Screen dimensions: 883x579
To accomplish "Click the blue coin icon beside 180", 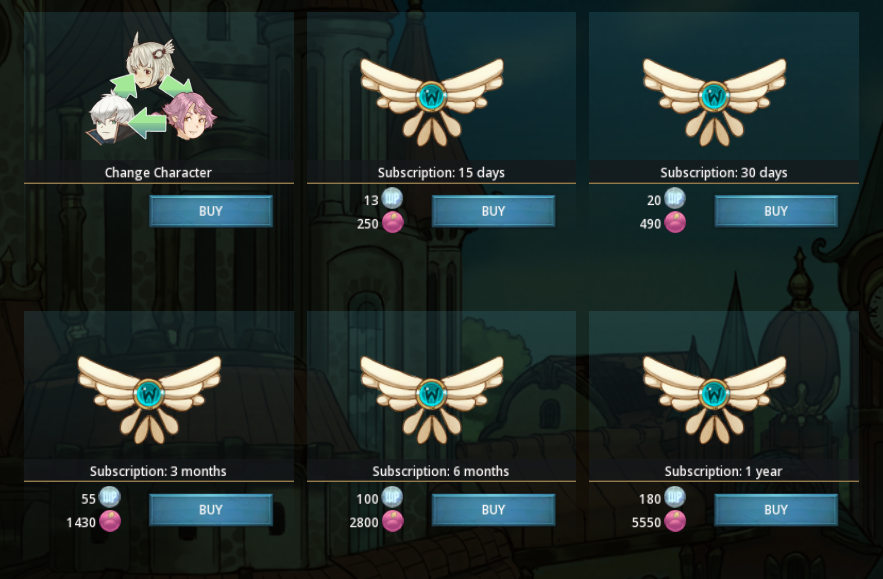I will coord(675,497).
